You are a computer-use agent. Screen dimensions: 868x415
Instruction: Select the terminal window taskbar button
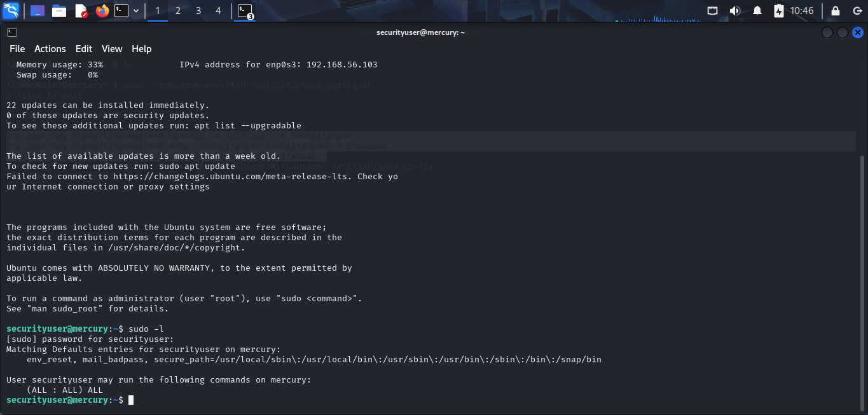click(x=245, y=11)
